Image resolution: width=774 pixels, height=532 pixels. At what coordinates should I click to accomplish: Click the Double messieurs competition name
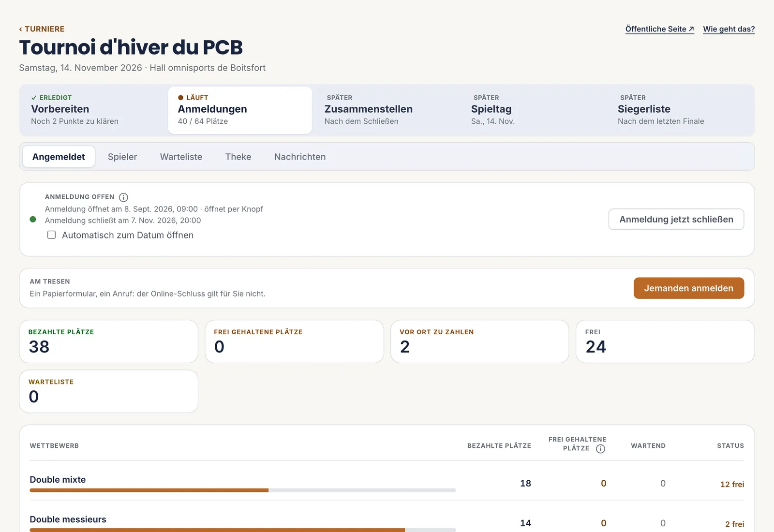coord(68,519)
